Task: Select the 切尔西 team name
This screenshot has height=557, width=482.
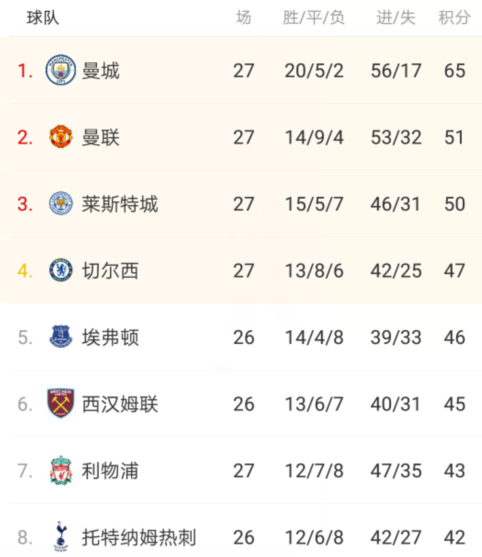Action: click(110, 271)
